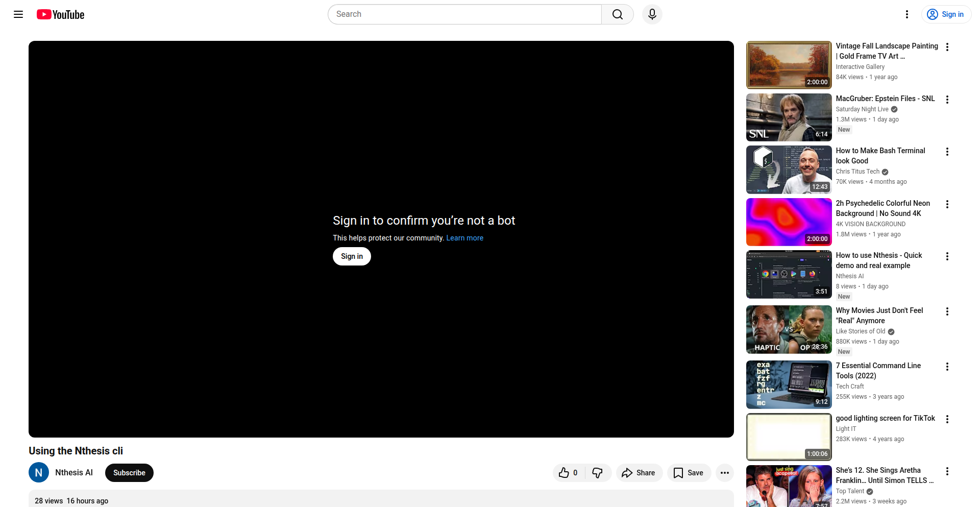Open menu for good lighting screen video
The image size is (980, 507).
point(947,419)
